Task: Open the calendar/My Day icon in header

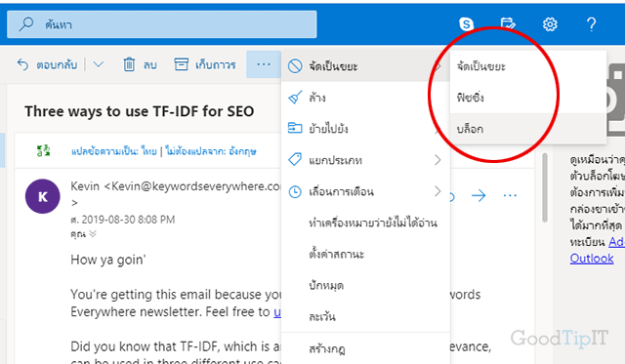Action: tap(508, 24)
